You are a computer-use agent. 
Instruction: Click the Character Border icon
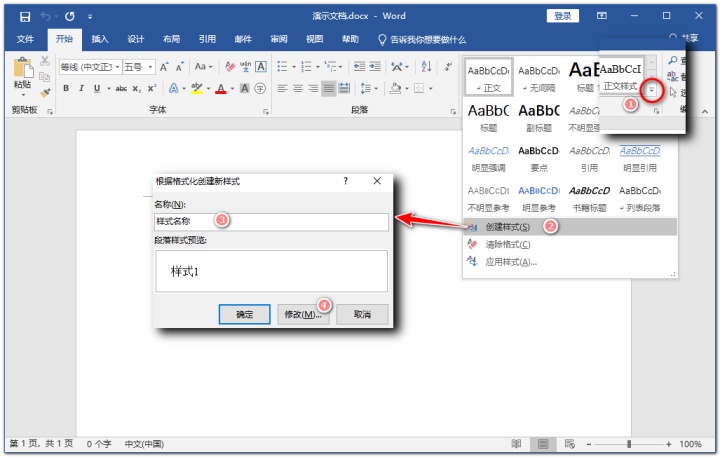click(x=261, y=67)
